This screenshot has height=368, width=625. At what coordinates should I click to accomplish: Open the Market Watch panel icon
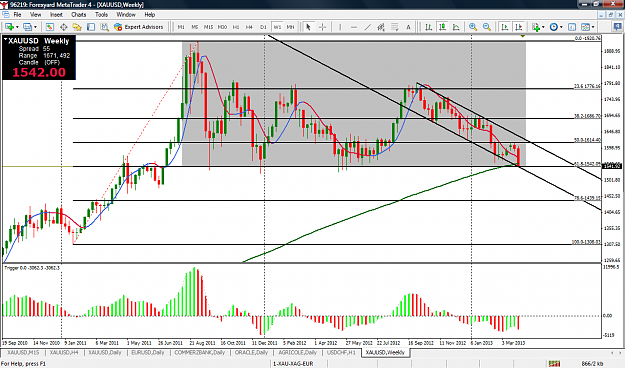pos(50,27)
